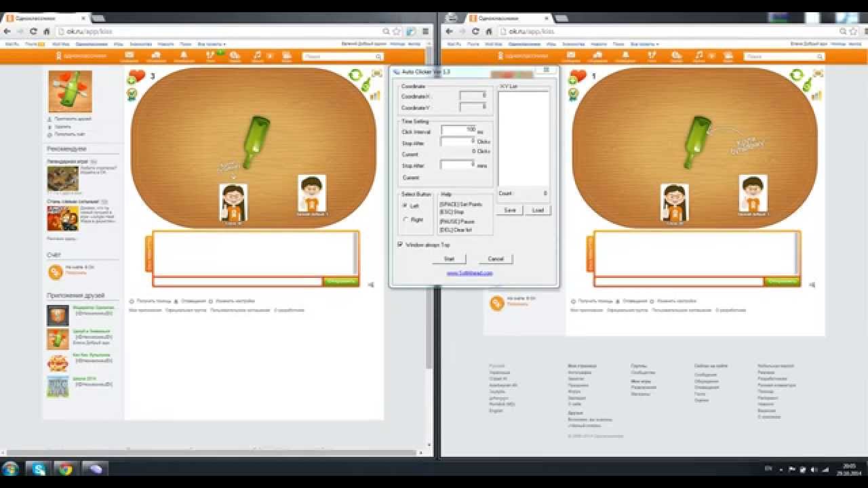Screen dimensions: 868x488
Task: Click the green bottle on left game table
Action: tap(256, 140)
